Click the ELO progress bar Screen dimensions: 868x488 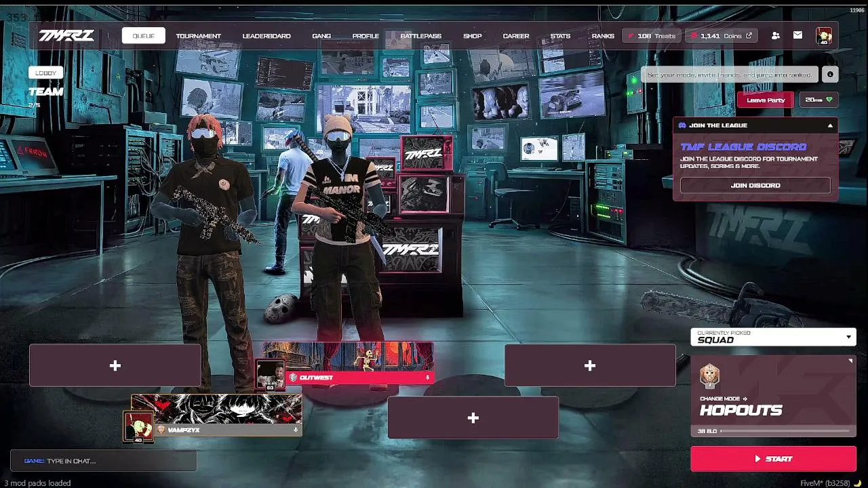pyautogui.click(x=785, y=431)
